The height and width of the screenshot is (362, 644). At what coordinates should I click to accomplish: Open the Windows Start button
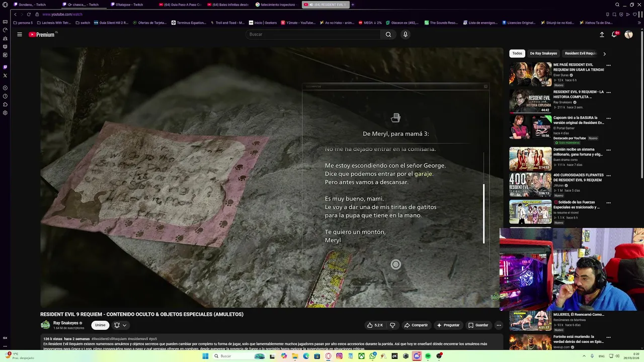pos(205,356)
